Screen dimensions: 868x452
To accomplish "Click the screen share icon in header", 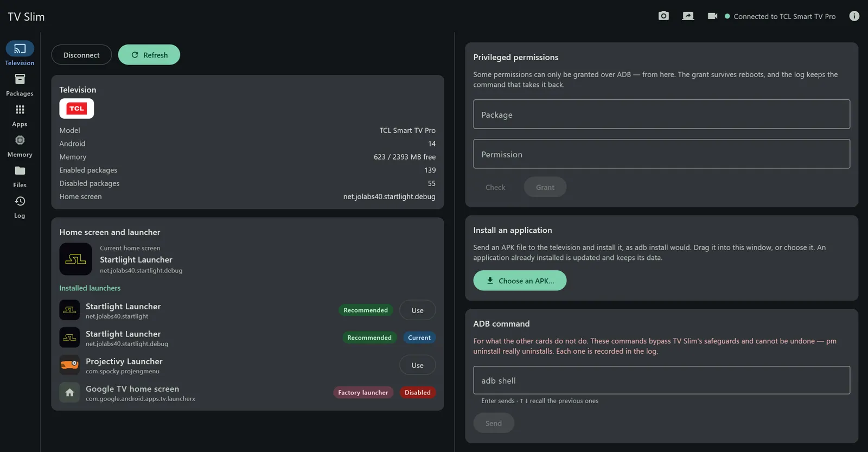I will pos(688,16).
